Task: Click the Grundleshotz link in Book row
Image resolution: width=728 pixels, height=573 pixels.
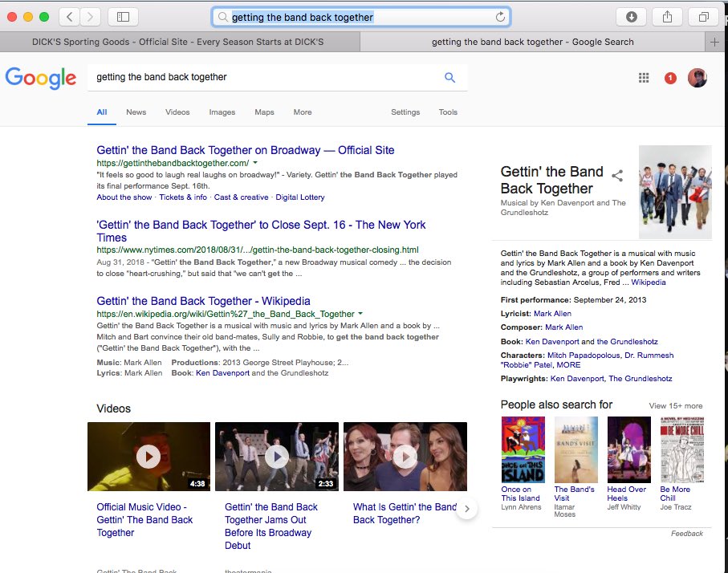Action: pos(627,342)
